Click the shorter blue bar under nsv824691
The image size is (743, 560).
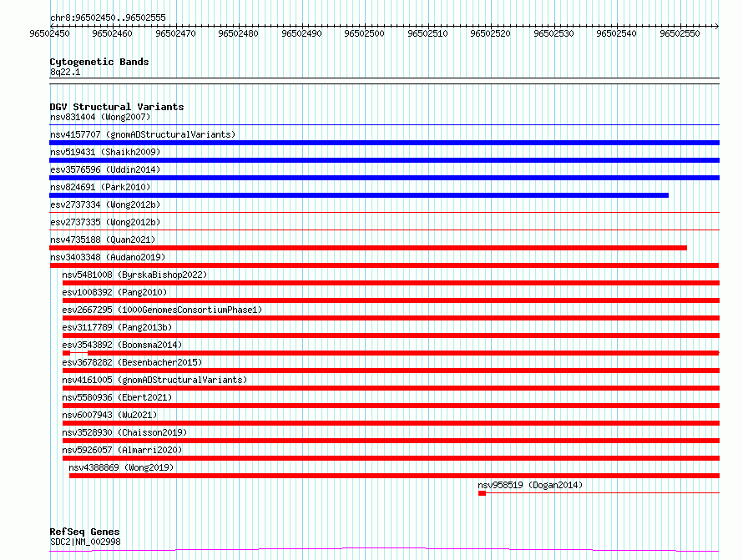pos(359,195)
